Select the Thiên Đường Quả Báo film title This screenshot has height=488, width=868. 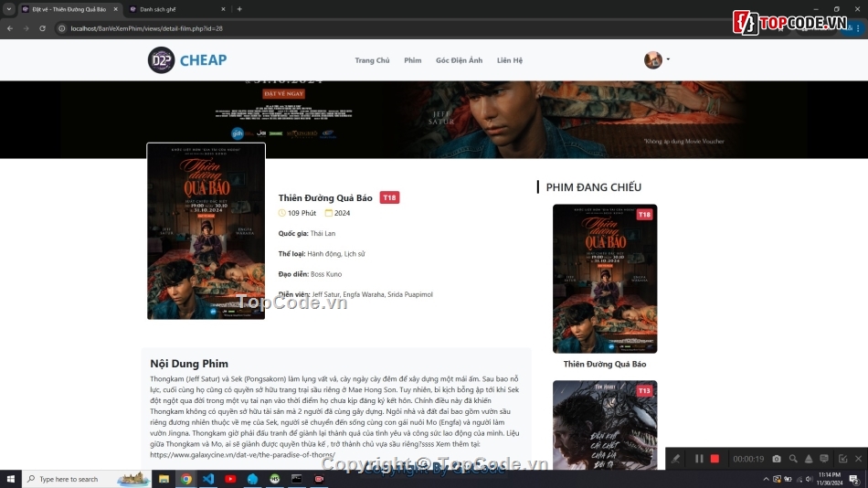tap(325, 197)
